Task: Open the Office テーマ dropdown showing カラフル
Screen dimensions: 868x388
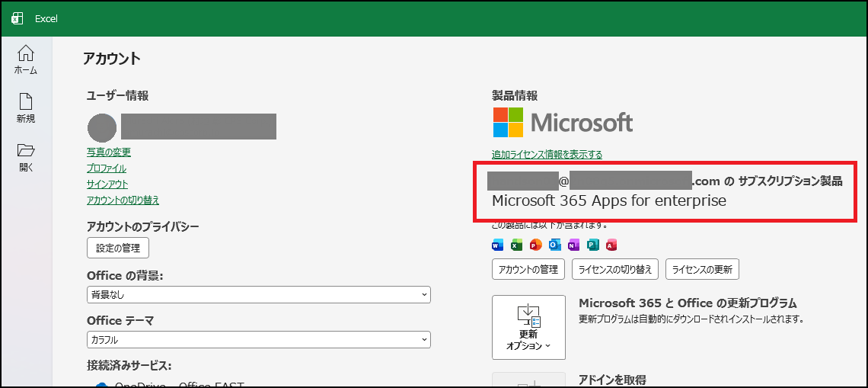Action: [259, 339]
